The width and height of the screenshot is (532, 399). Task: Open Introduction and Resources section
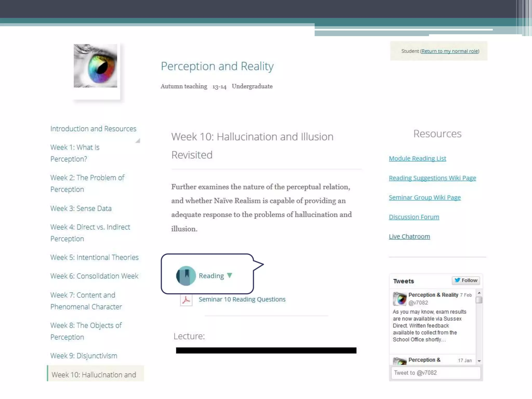pyautogui.click(x=93, y=129)
